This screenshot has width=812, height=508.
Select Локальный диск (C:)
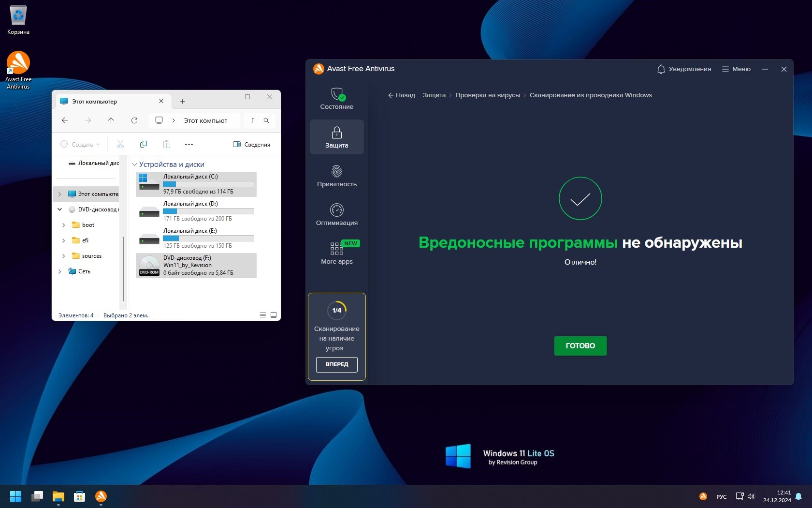(196, 184)
